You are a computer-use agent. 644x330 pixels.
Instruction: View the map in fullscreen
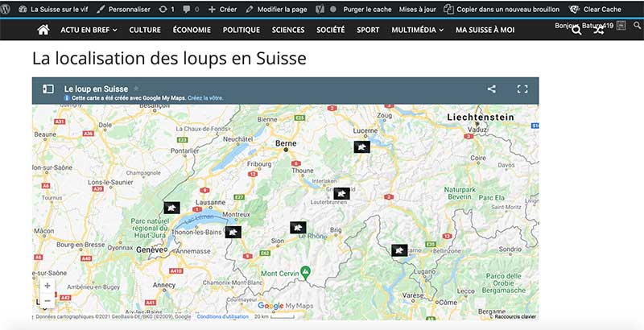click(x=522, y=89)
